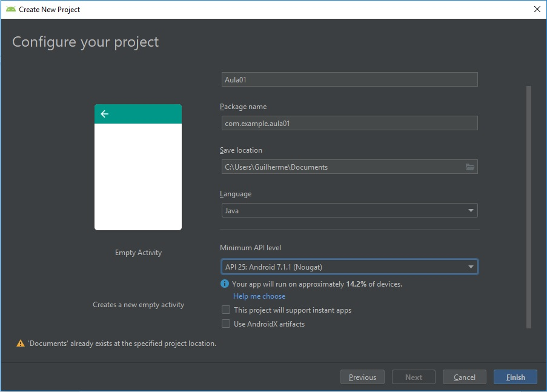Check the 'Use AndroidX artifacts' box

click(x=226, y=324)
